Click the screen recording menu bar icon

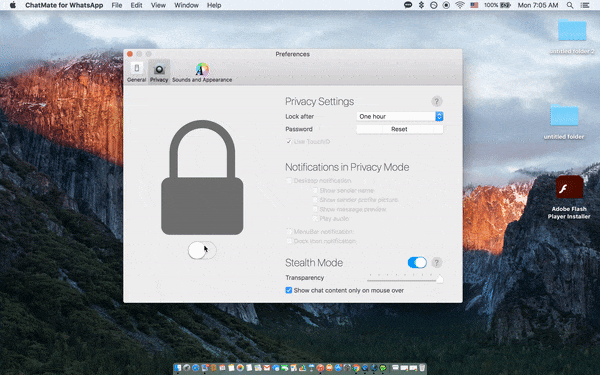[446, 5]
